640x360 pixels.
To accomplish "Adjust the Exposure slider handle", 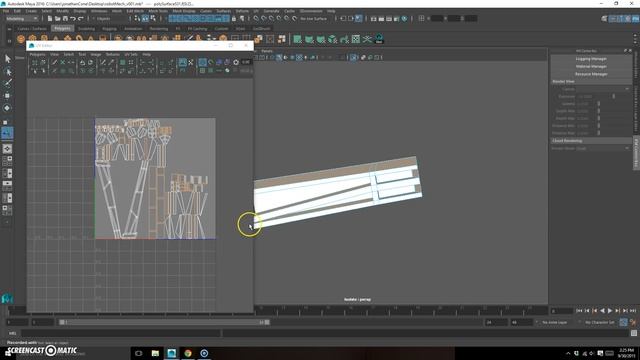I will 613,96.
